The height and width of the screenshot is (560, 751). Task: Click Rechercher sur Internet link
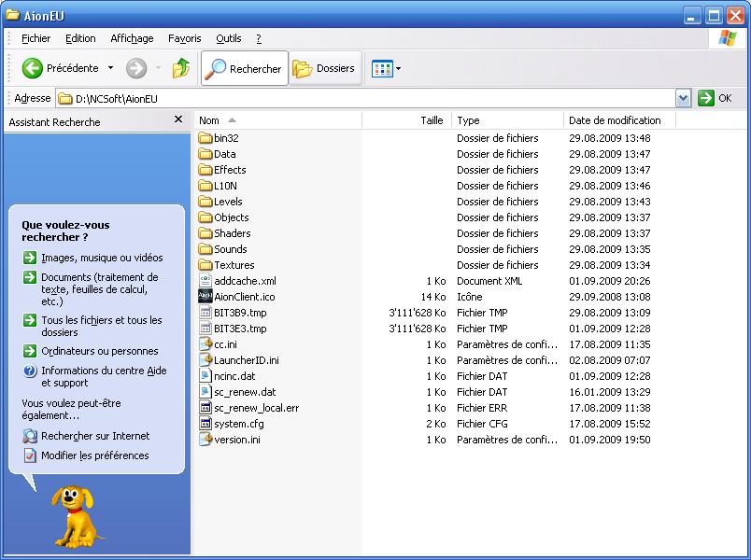click(95, 436)
